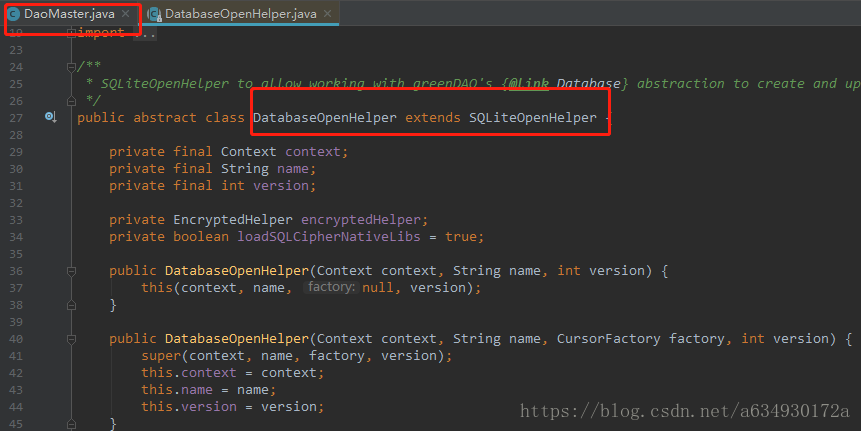Click the DatabaseOpenHelper class name on line 27

click(325, 117)
